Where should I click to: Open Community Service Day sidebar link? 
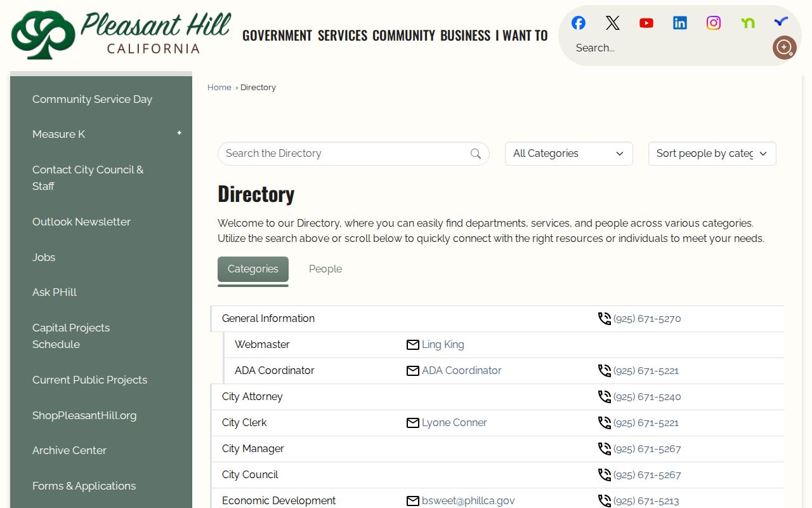pyautogui.click(x=93, y=99)
